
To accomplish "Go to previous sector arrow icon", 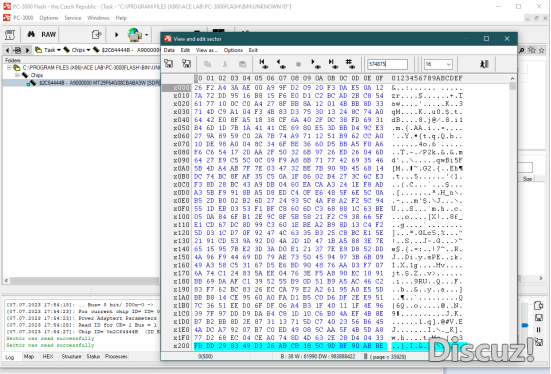I will point(280,64).
